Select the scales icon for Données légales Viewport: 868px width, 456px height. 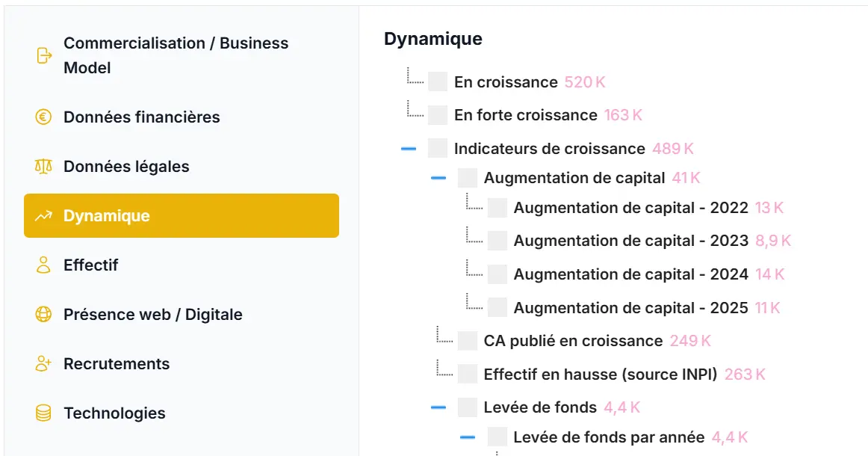[x=43, y=166]
